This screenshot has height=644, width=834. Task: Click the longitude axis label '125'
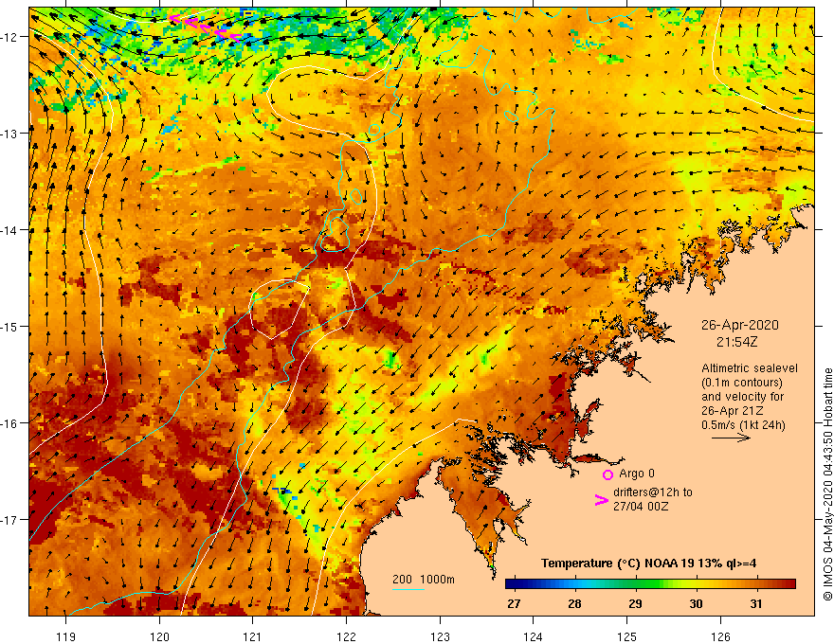tap(626, 636)
